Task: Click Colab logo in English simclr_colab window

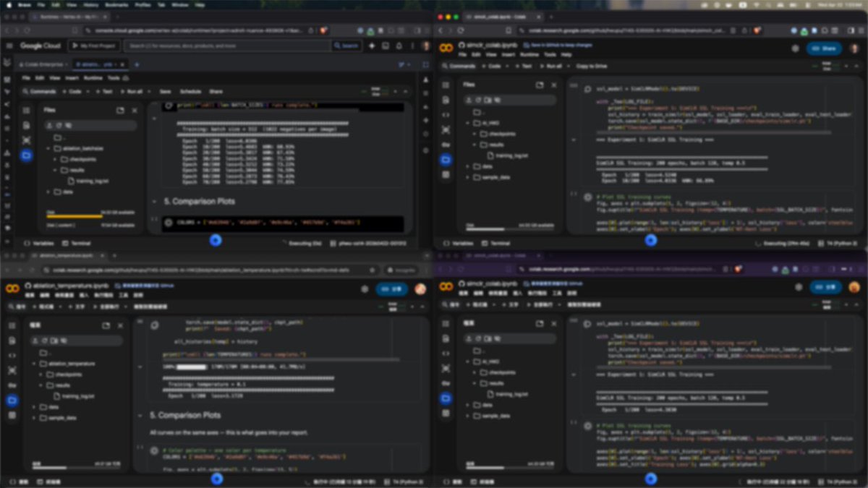Action: tap(445, 48)
